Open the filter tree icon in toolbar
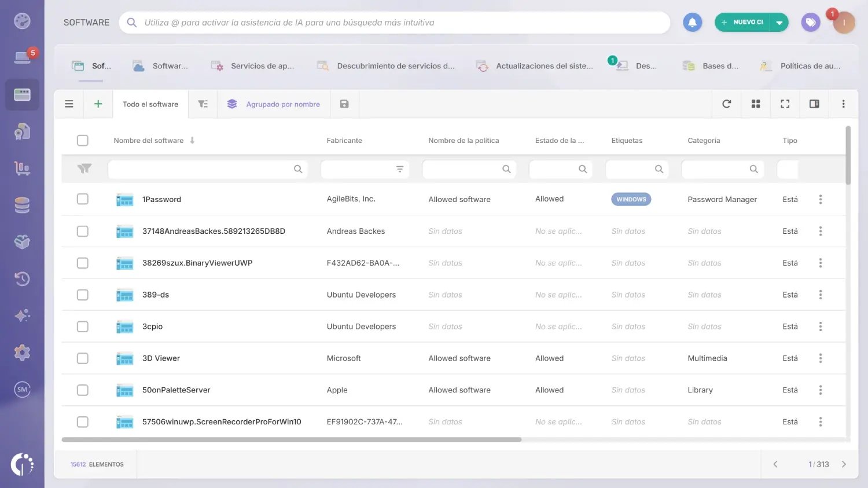 203,104
